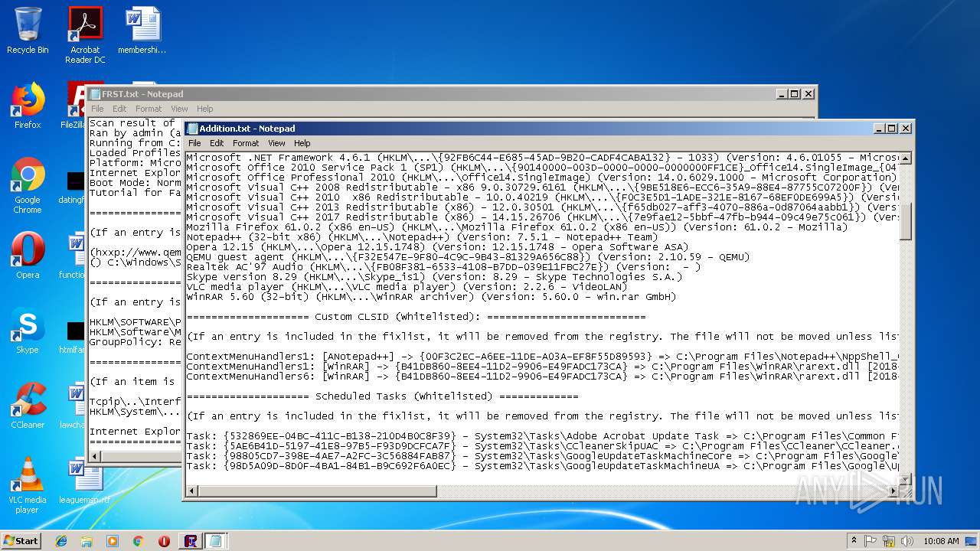This screenshot has height=551, width=980.
Task: Open the membershi... Word document icon
Action: [x=142, y=31]
